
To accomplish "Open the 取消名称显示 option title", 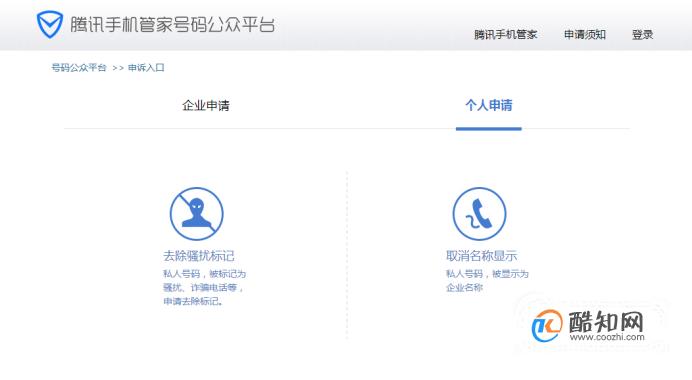I will [x=481, y=256].
